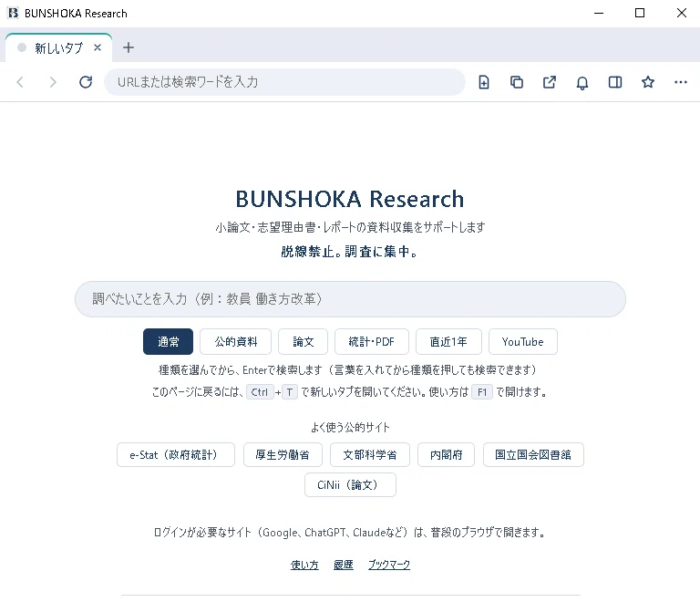Select the 通常 search mode
The height and width of the screenshot is (602, 700).
(169, 342)
